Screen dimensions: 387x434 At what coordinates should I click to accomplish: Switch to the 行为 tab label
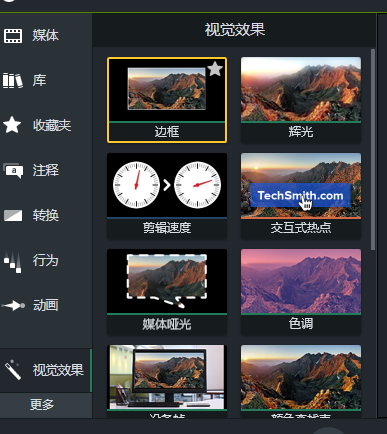46,260
